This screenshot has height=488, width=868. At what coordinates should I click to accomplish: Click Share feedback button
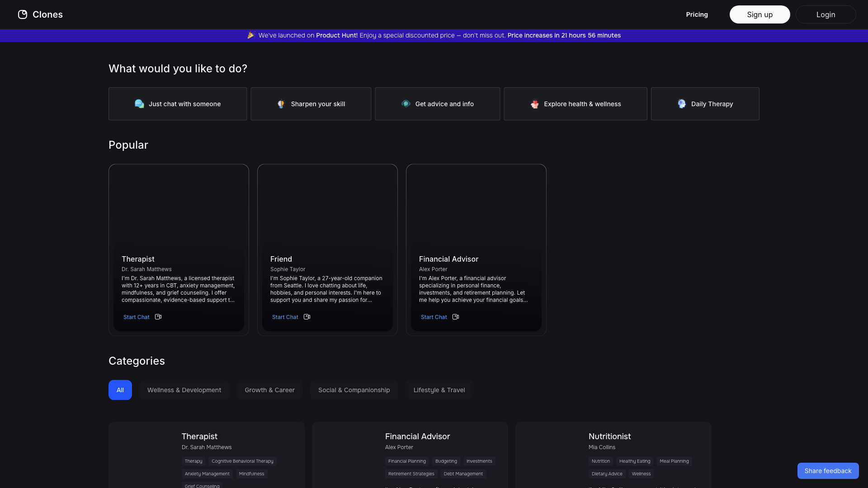(828, 471)
